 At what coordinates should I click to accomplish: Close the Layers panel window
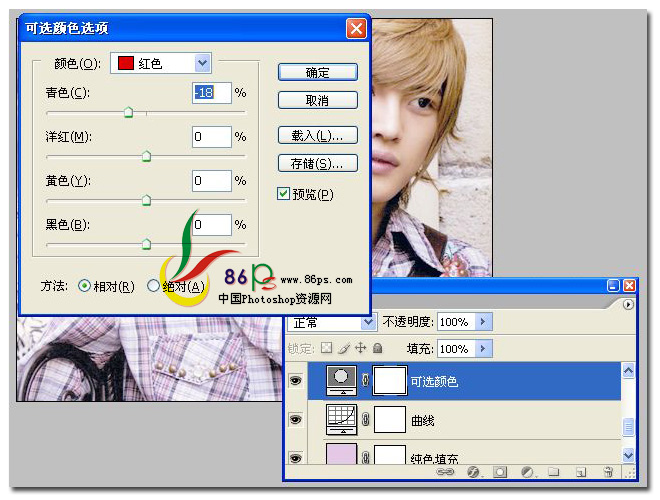[629, 286]
